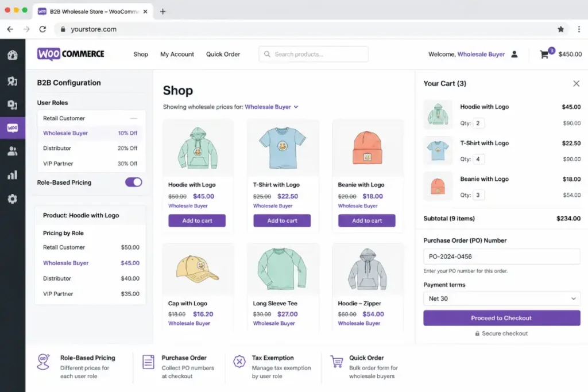Open the user profile icon beside Wholesale Buyer

(x=514, y=55)
